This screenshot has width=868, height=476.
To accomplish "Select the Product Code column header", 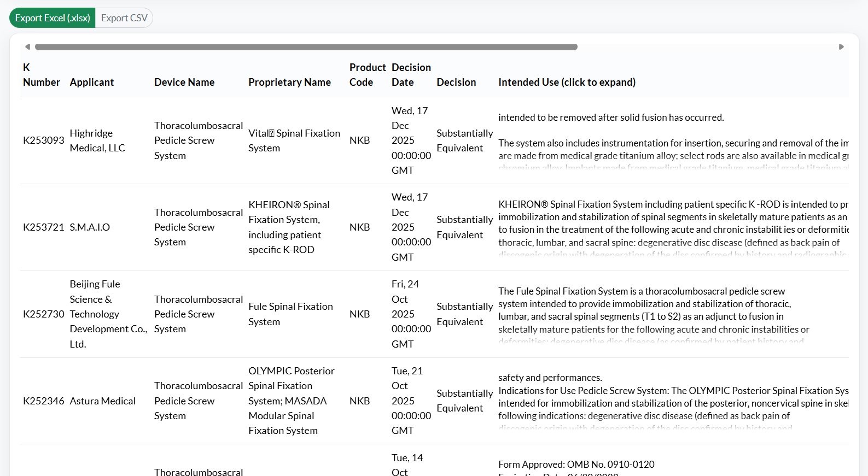I will (x=368, y=75).
